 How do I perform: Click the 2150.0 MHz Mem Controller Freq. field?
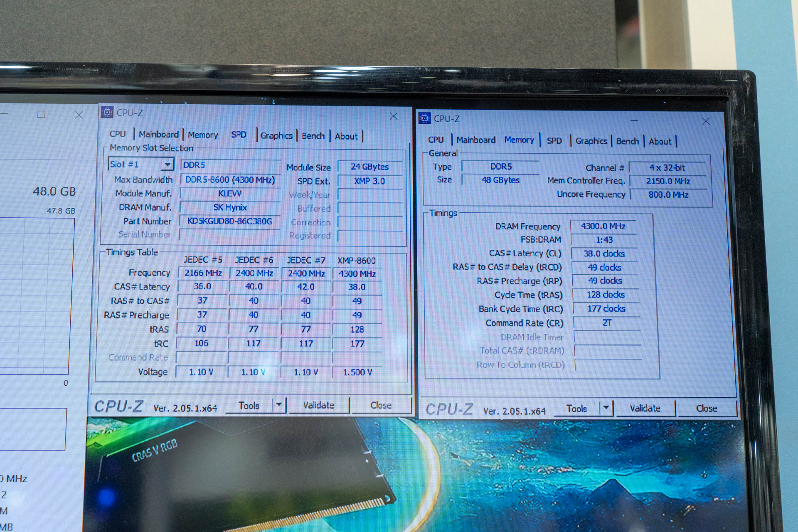tap(668, 181)
